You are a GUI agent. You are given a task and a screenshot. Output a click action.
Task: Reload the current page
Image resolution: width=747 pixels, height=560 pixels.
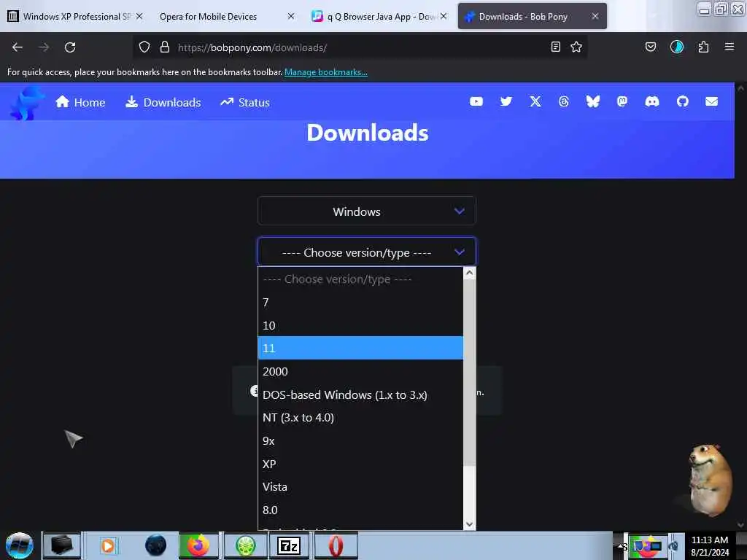[70, 47]
